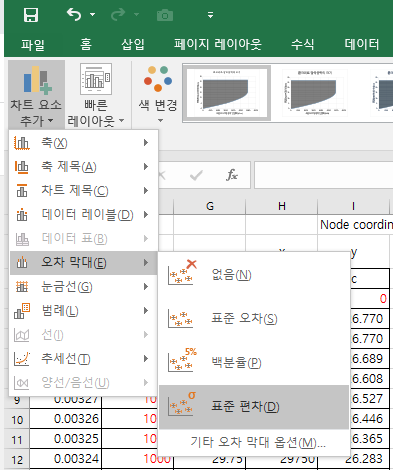Click the Redo arrow icon
393x470 pixels.
tap(118, 15)
